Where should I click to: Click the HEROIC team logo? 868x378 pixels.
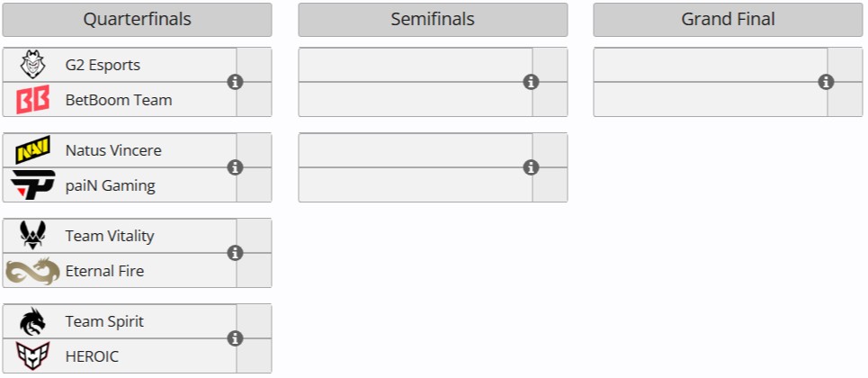click(33, 355)
